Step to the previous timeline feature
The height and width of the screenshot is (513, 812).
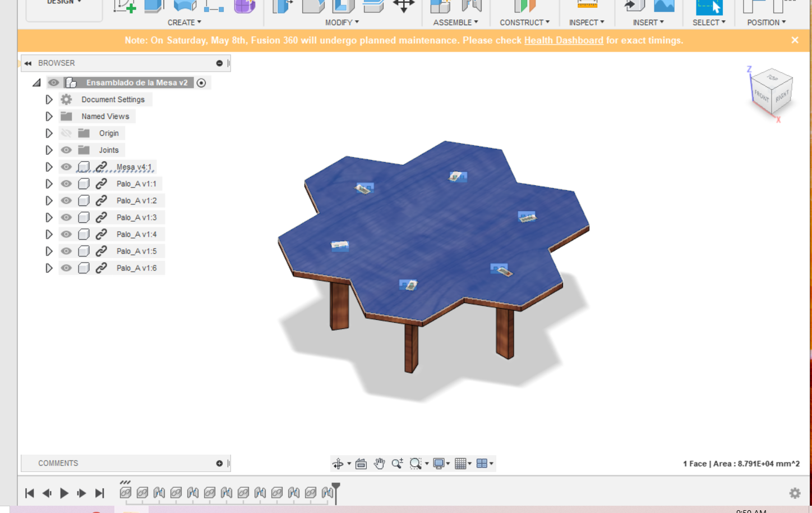[x=47, y=493]
